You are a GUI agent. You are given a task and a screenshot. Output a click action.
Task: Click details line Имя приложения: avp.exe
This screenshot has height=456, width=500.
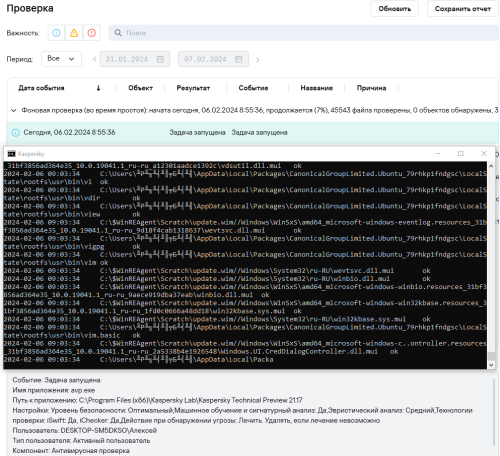click(x=54, y=390)
